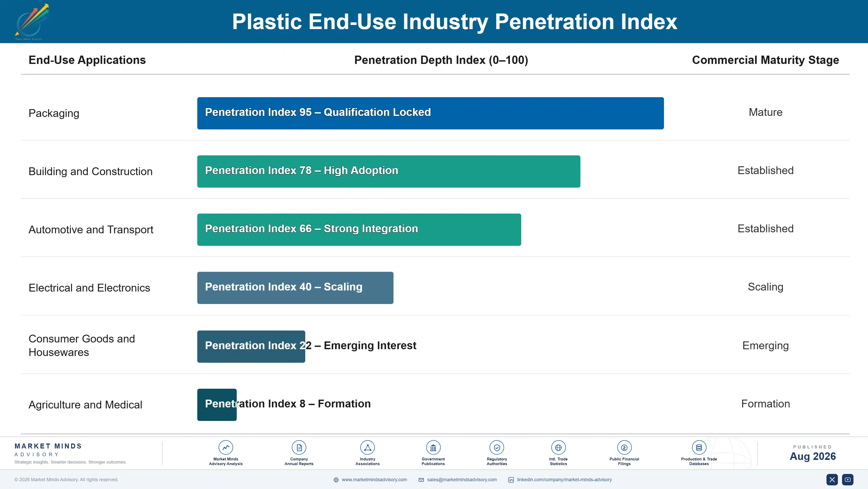Click the Production & Trade Databases icon
868x489 pixels.
699,447
